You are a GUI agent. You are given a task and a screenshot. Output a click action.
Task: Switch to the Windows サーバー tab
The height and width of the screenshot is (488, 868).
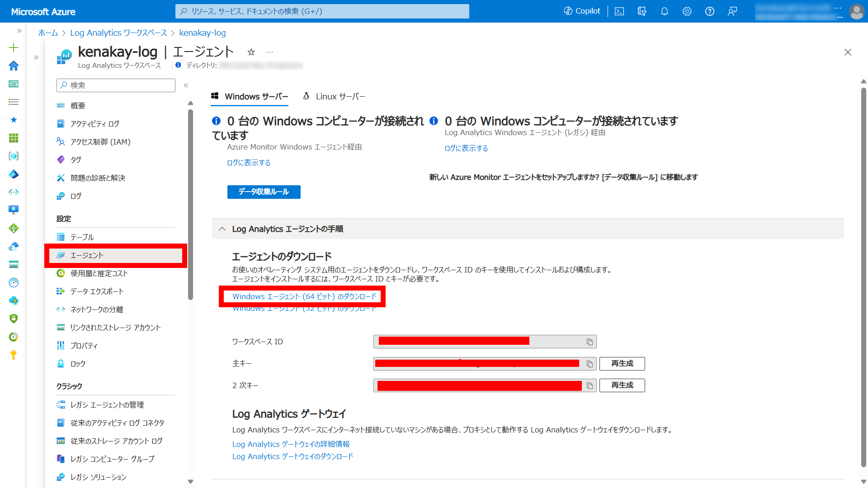tap(250, 96)
